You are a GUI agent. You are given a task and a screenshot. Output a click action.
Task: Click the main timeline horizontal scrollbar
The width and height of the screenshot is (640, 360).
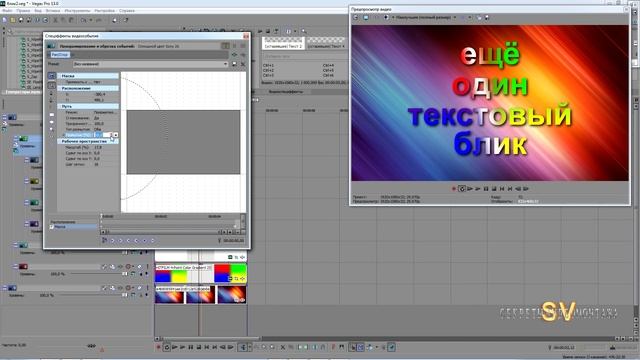point(211,339)
